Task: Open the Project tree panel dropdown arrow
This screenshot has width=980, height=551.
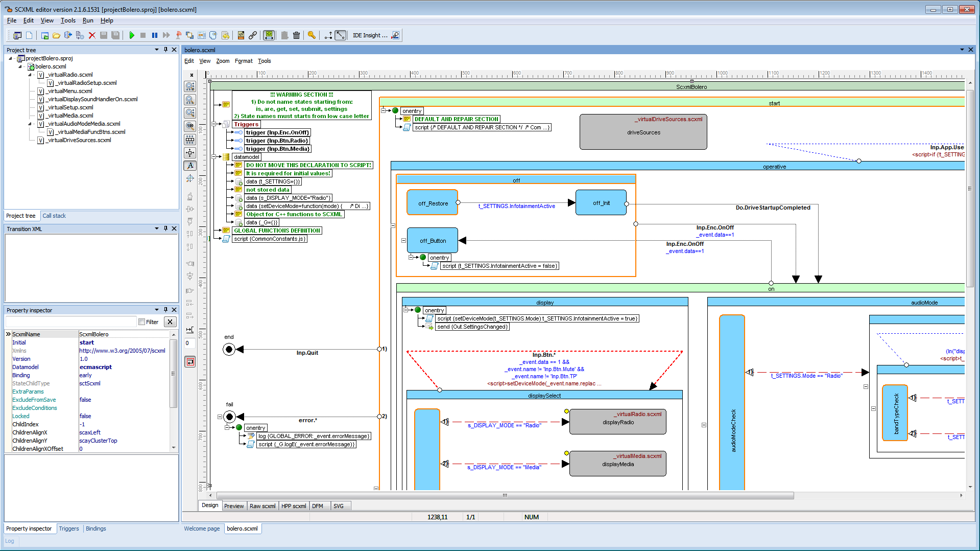Action: pyautogui.click(x=156, y=50)
